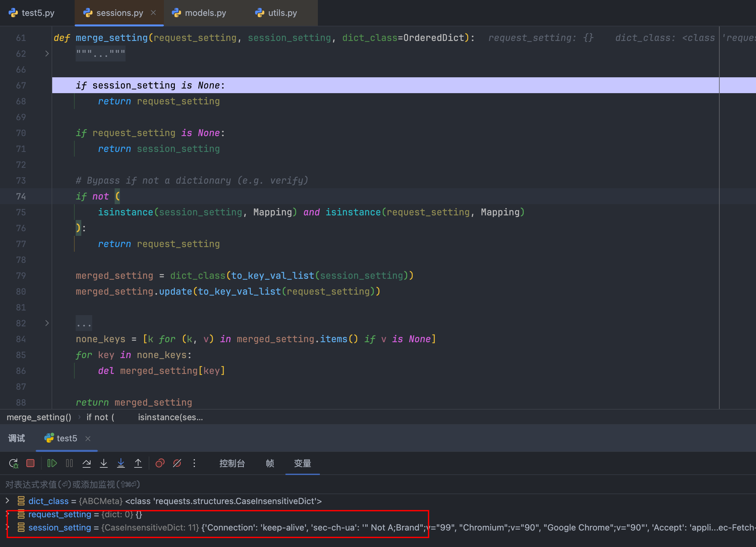Open the View Breakpoints dialog
This screenshot has height=547, width=756.
click(160, 463)
